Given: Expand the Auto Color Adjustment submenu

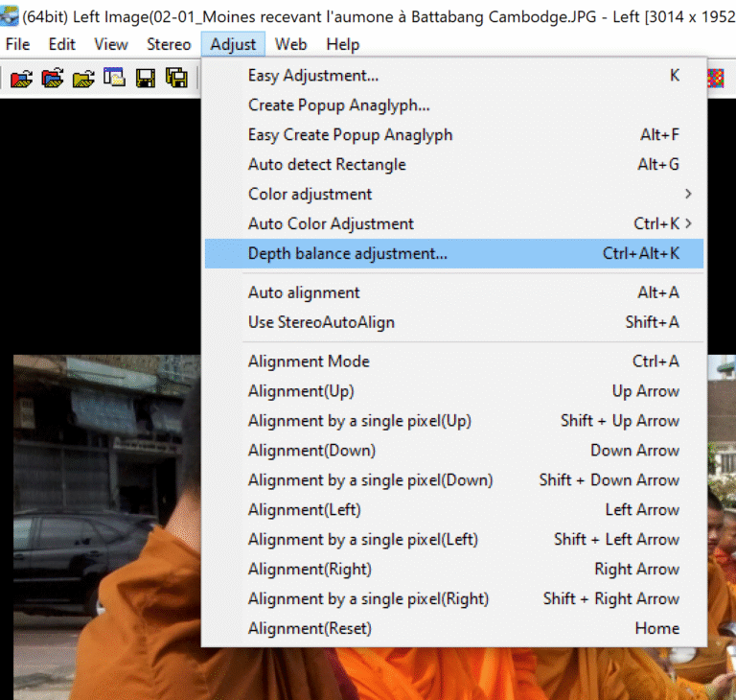Looking at the screenshot, I should [454, 223].
